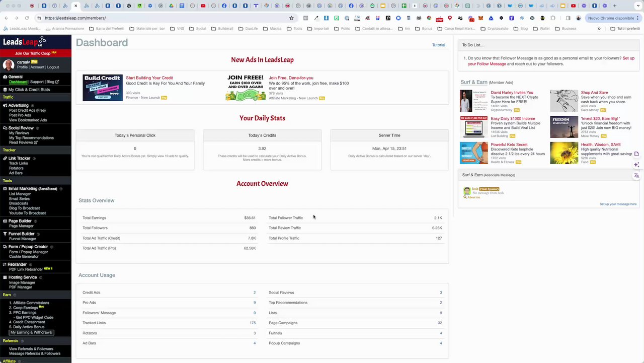Click the Email Marketing envelope icon
Image resolution: width=644 pixels, height=363 pixels.
point(5,189)
